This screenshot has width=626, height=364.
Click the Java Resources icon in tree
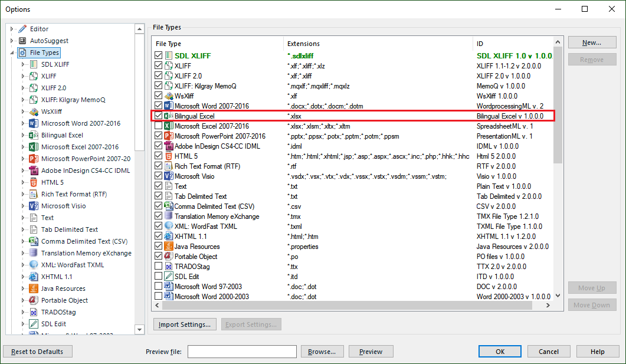click(34, 288)
